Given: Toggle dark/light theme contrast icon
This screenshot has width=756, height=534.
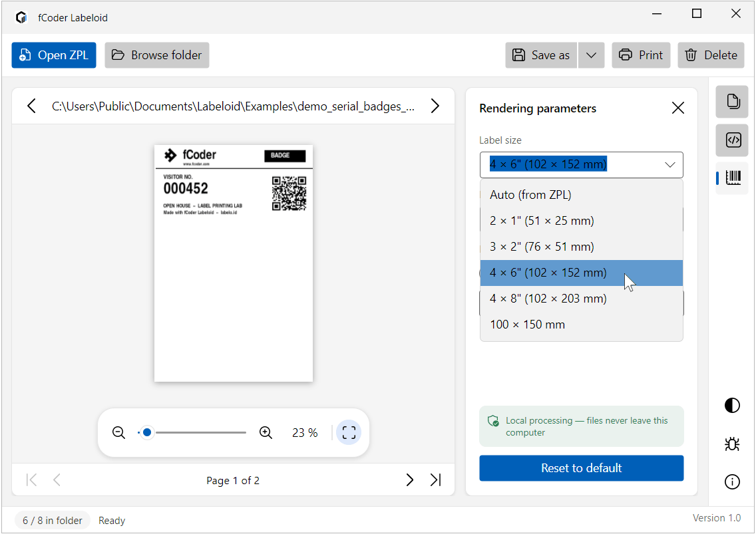Looking at the screenshot, I should pos(732,406).
